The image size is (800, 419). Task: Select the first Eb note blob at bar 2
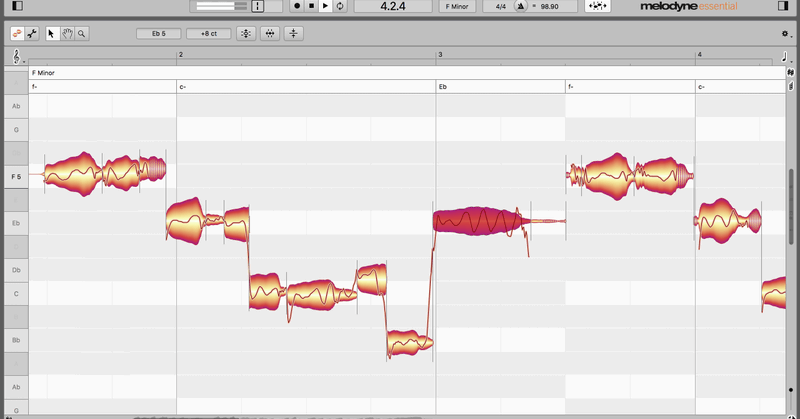pyautogui.click(x=185, y=221)
